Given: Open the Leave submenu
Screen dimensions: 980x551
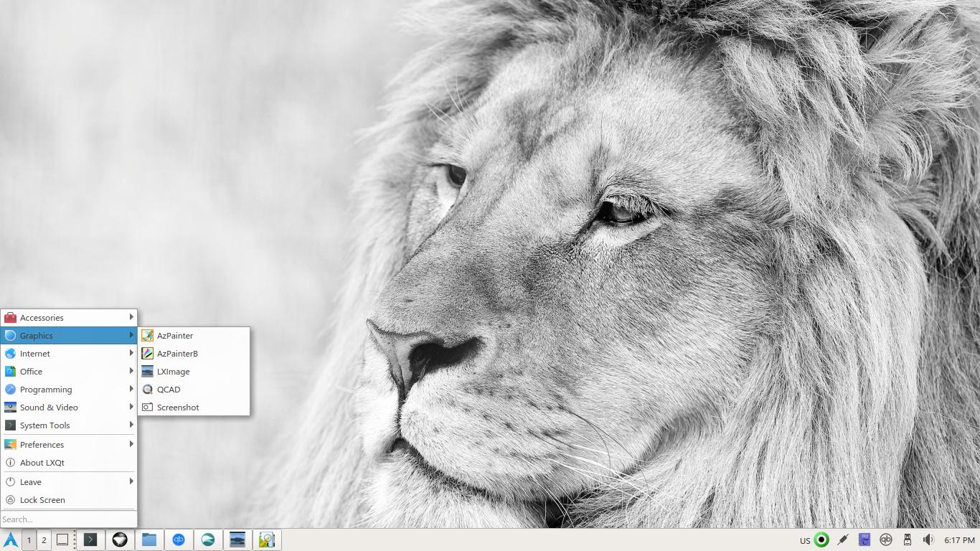Looking at the screenshot, I should 69,482.
